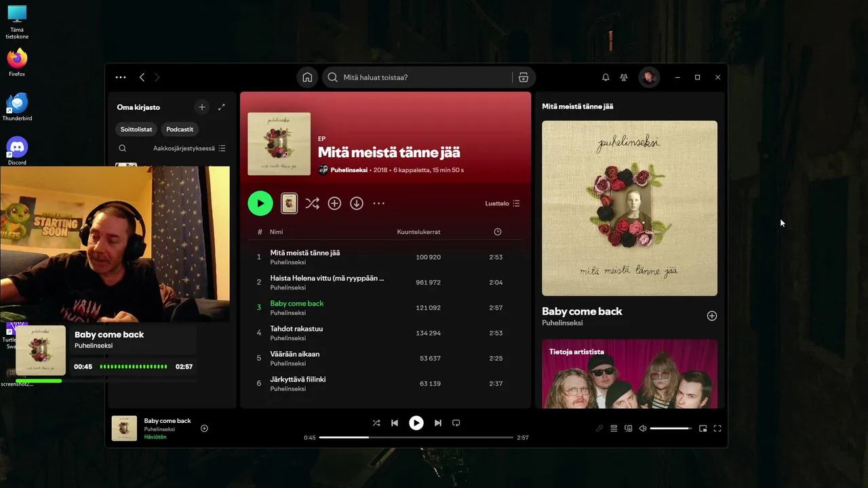Open the profile avatar menu
Screen dimensions: 868x488
point(649,77)
